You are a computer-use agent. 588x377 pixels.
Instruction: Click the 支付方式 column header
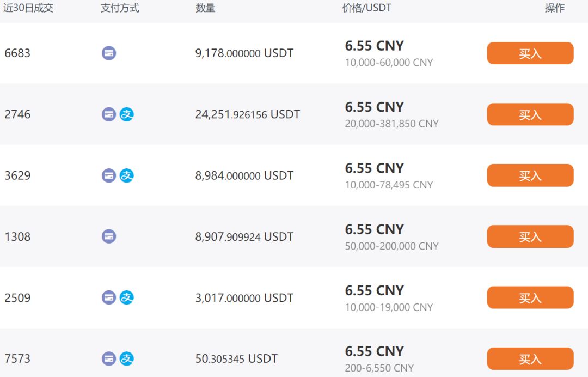(120, 8)
